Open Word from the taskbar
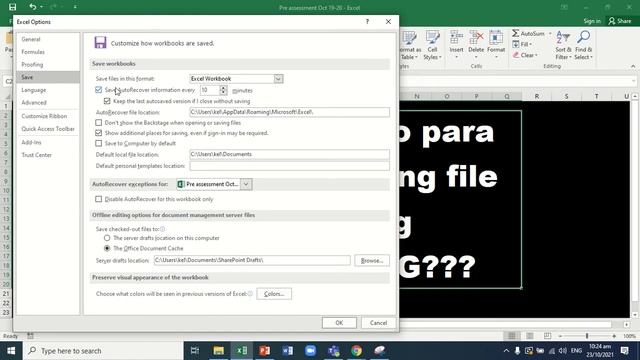 [287, 351]
